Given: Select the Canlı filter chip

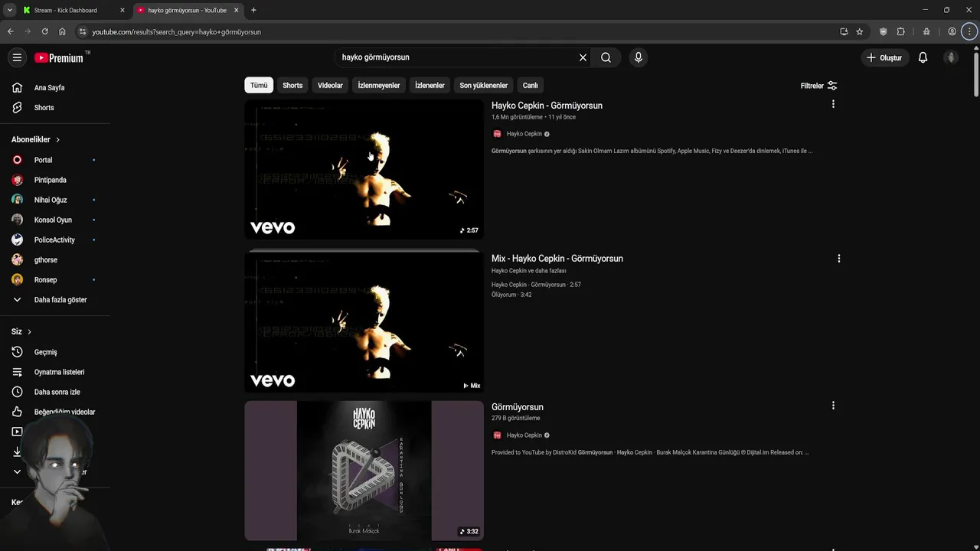Looking at the screenshot, I should (531, 85).
